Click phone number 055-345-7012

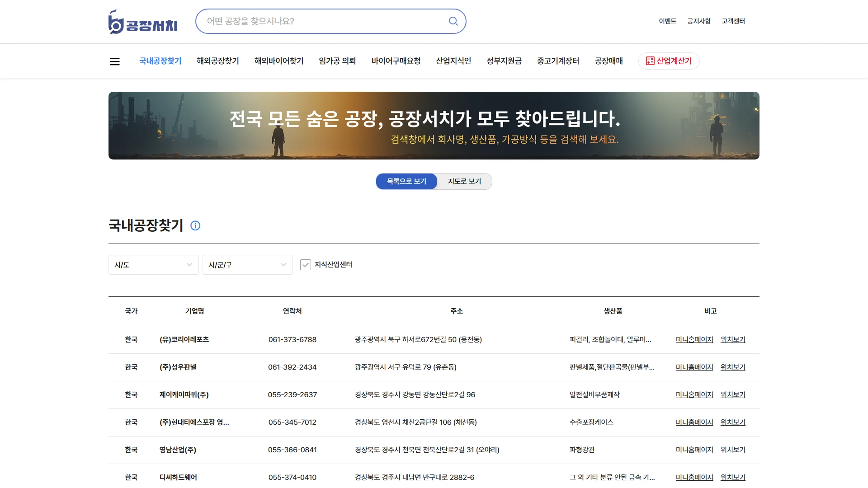click(292, 422)
